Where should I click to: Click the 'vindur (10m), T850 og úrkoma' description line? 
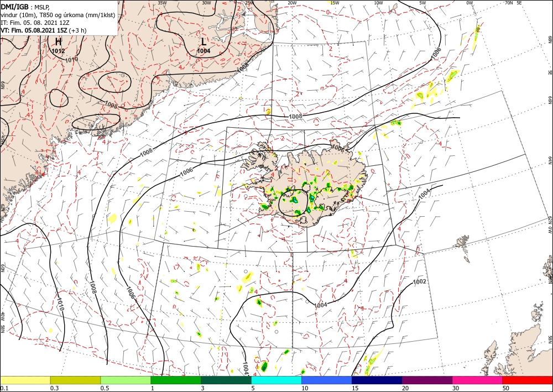(58, 15)
